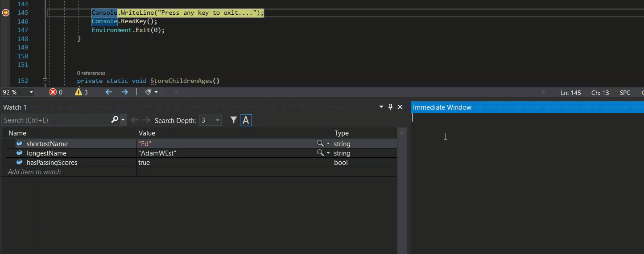Click the Name column header
The width and height of the screenshot is (644, 254).
(71, 133)
